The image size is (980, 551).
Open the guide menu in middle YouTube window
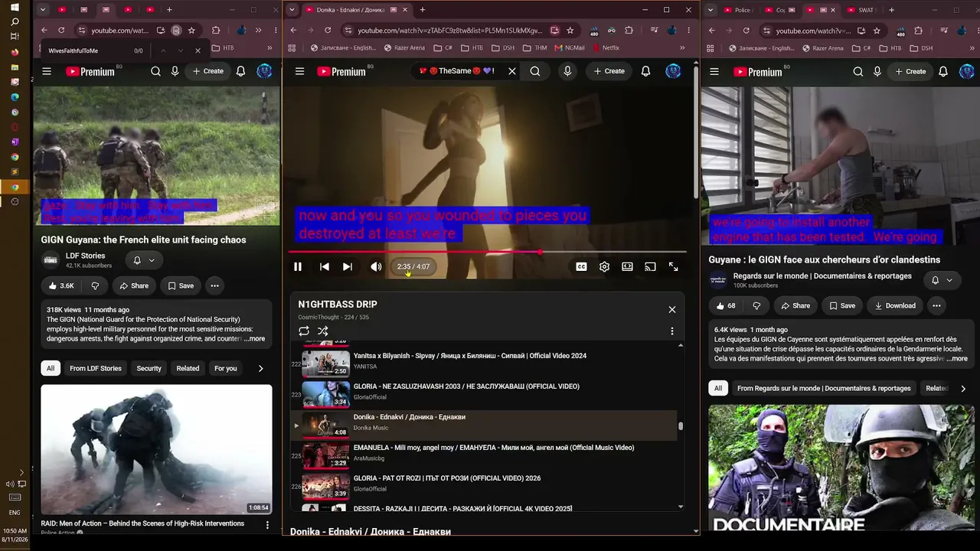pos(300,71)
